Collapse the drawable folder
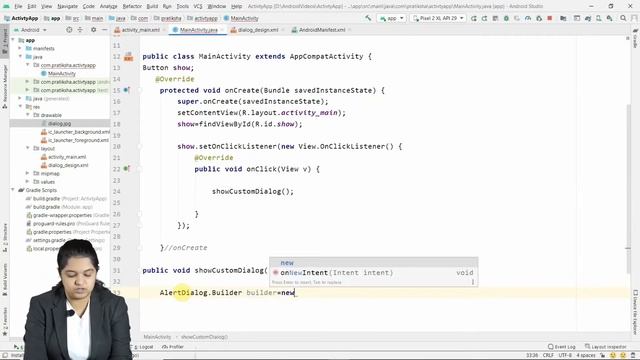This screenshot has width=640, height=360. pos(28,115)
